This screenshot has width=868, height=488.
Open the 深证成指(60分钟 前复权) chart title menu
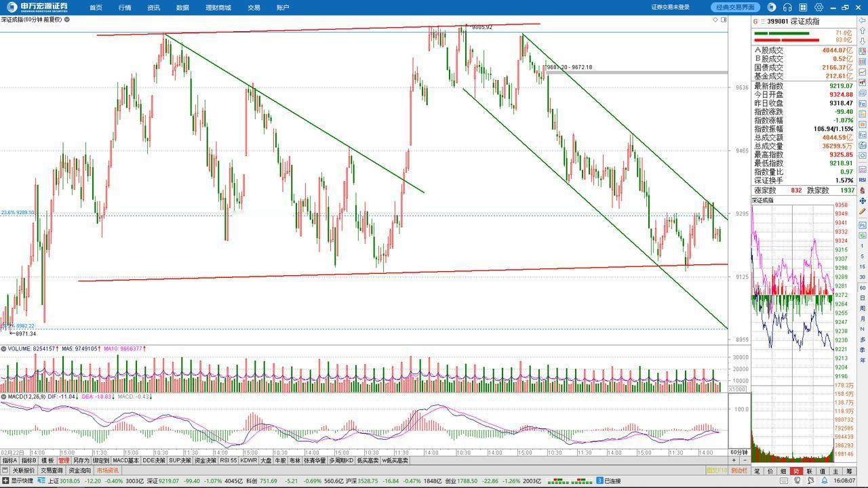point(31,20)
